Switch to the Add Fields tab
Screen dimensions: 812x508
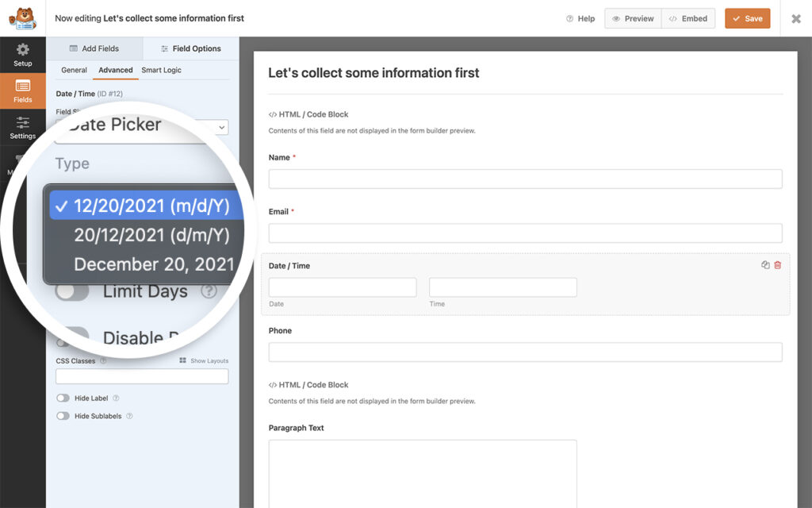(x=94, y=48)
